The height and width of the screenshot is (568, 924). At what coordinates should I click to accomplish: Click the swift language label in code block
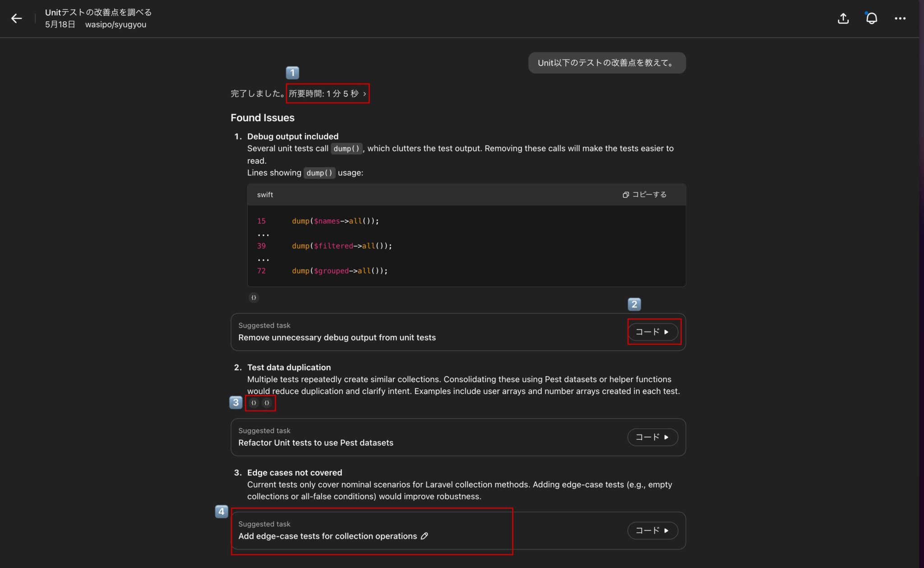click(x=265, y=195)
